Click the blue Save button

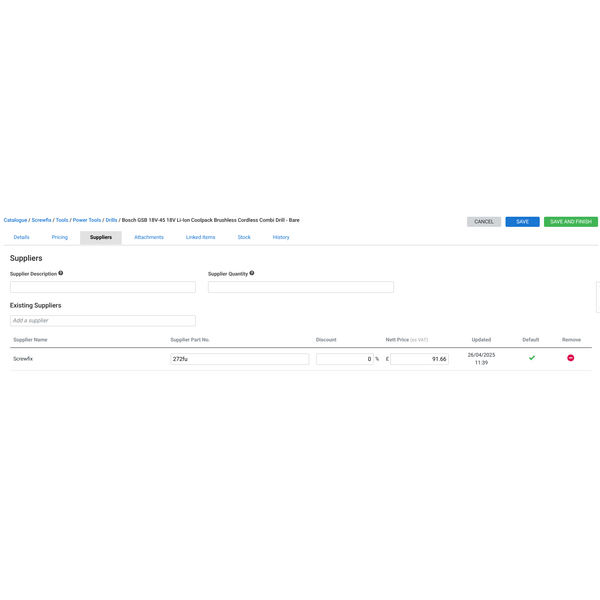(x=522, y=221)
